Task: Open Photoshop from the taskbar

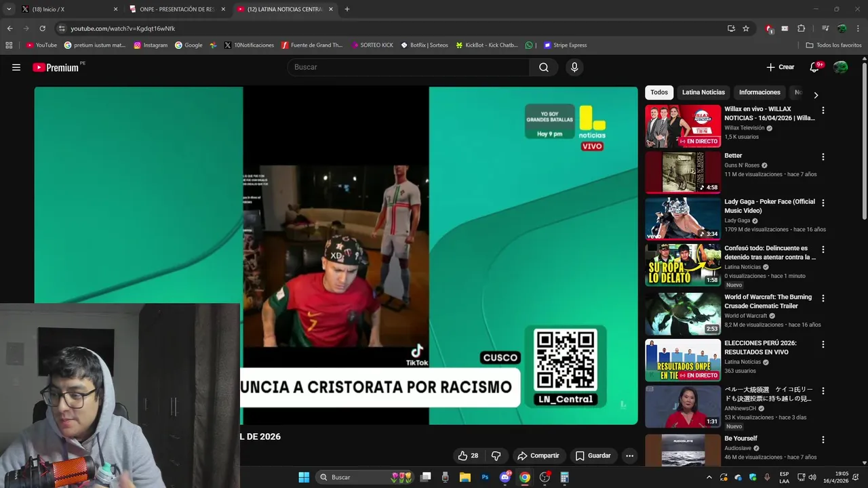Action: pos(485,477)
